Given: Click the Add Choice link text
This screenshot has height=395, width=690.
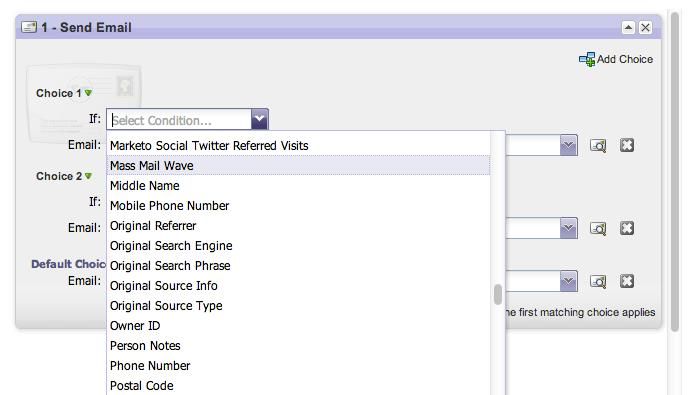Looking at the screenshot, I should [625, 59].
